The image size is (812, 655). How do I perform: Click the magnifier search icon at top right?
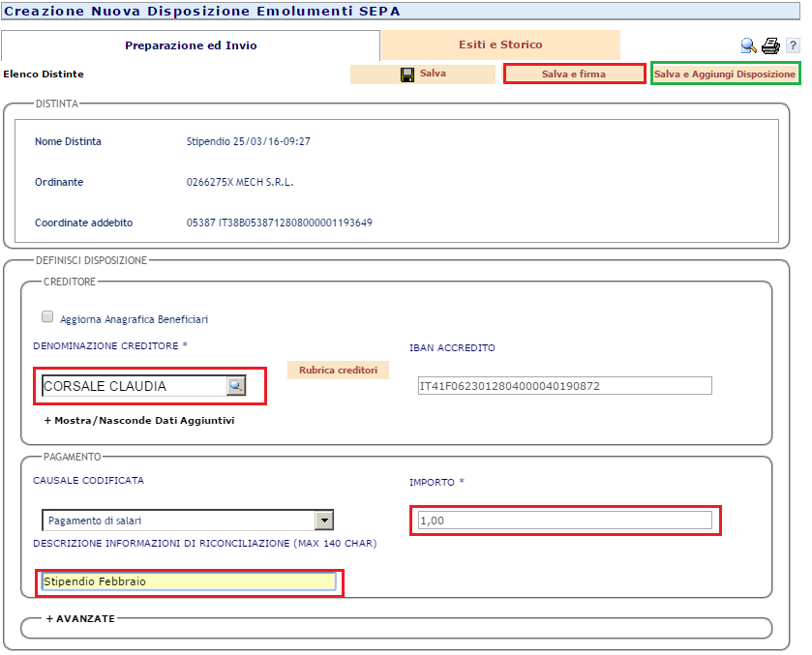748,45
